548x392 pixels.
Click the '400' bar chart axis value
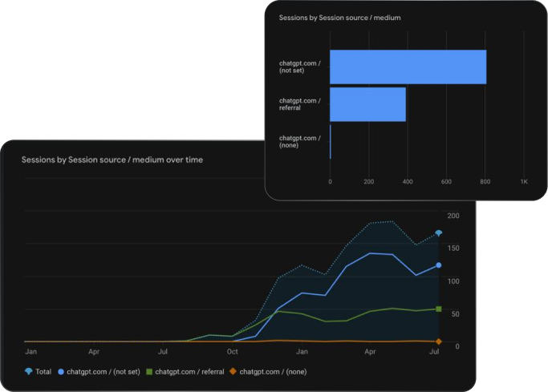(408, 181)
